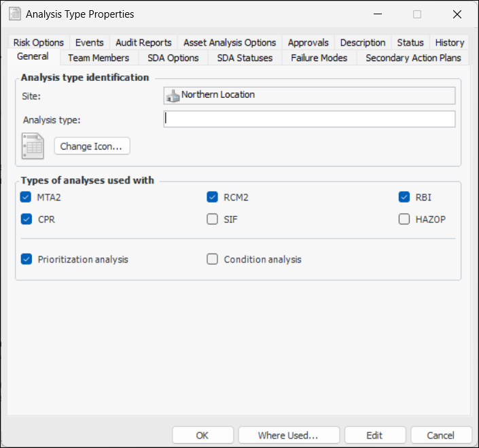Enable the SIF analysis checkbox

pos(213,220)
